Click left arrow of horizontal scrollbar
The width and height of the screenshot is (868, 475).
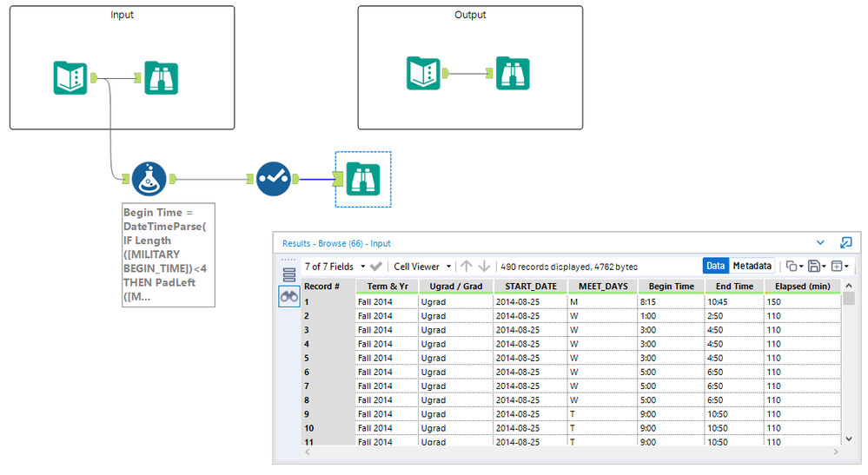[308, 452]
